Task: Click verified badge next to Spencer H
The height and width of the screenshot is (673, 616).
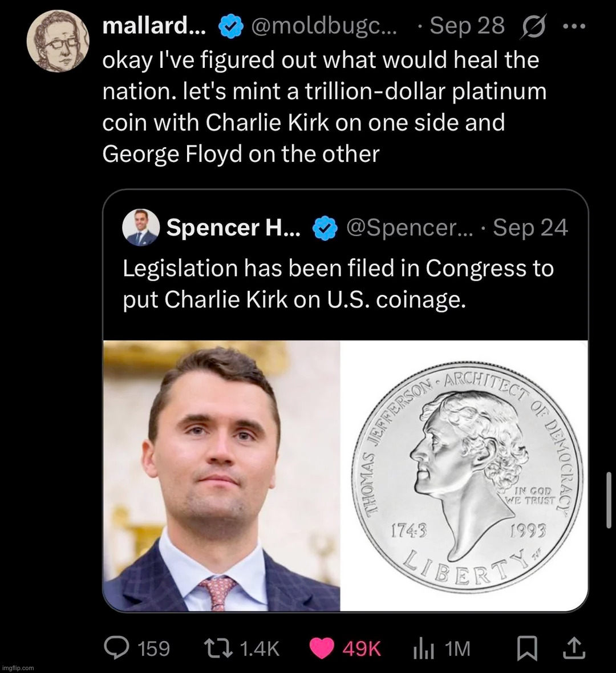Action: (x=325, y=228)
